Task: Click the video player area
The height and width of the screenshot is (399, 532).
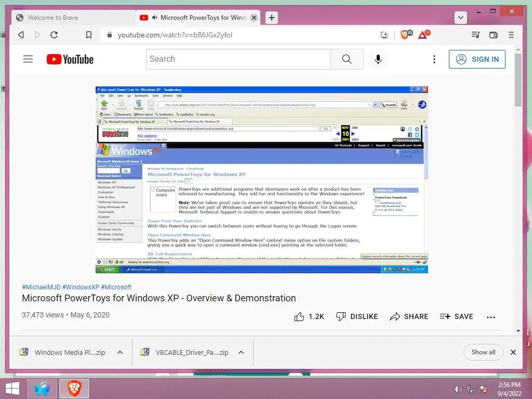Action: point(262,180)
